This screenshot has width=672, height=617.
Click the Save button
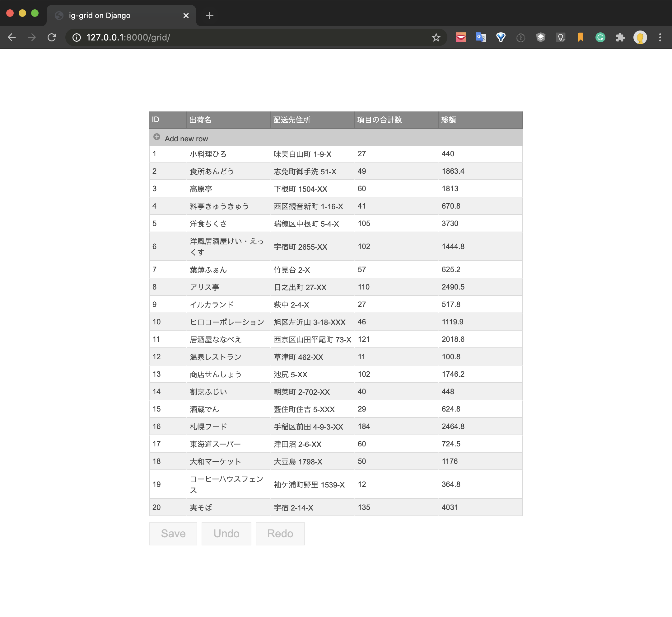[173, 534]
